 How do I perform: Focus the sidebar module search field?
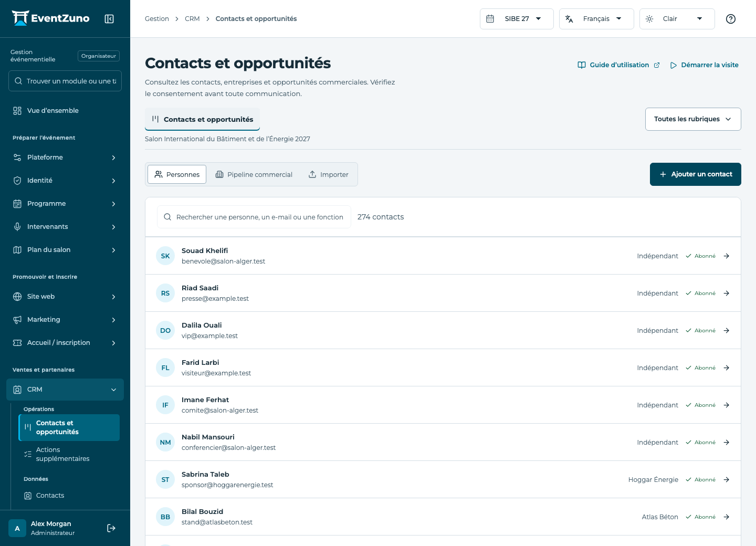65,81
